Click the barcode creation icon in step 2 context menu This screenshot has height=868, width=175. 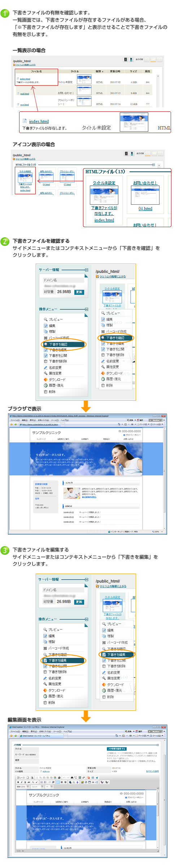103,331
